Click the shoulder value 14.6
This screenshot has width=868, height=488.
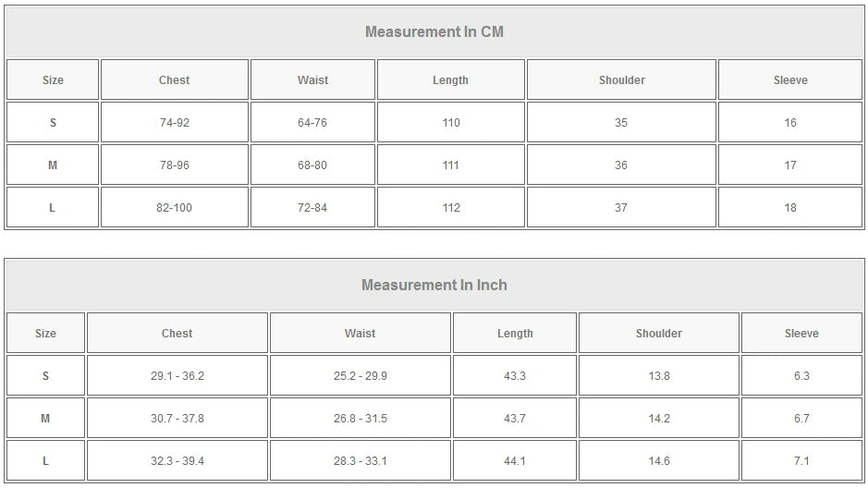(x=659, y=461)
